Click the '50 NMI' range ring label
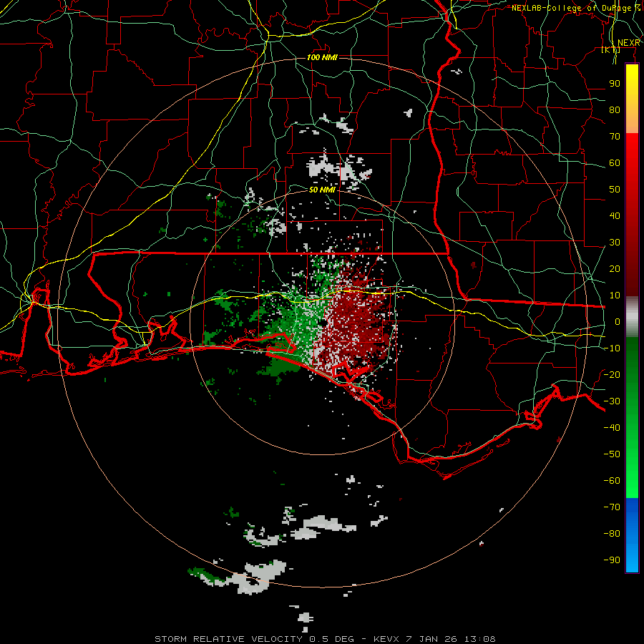 point(322,190)
